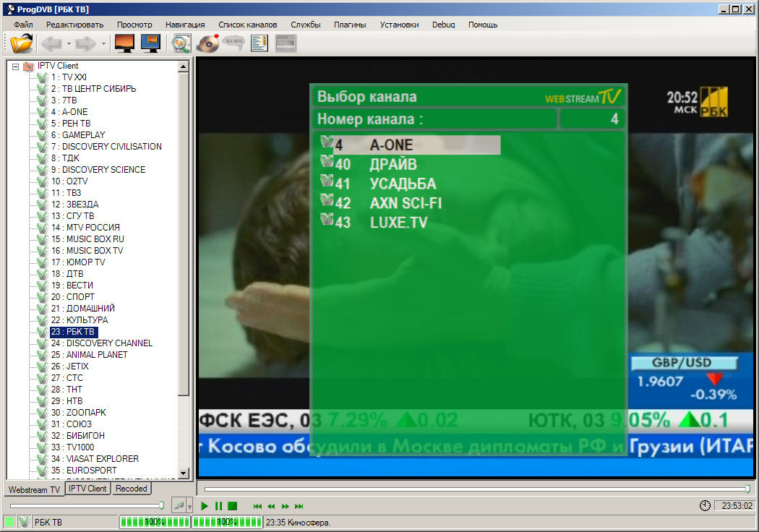Screen dimensions: 759x532
Task: Open channel search with the magnifier icon
Action: coord(181,43)
